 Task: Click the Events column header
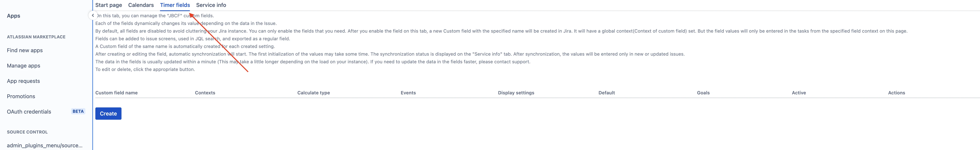click(408, 93)
